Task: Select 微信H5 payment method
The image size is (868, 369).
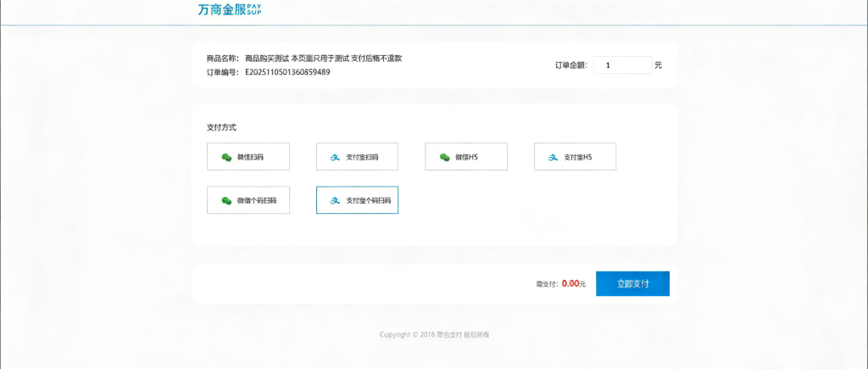Action: click(x=466, y=157)
